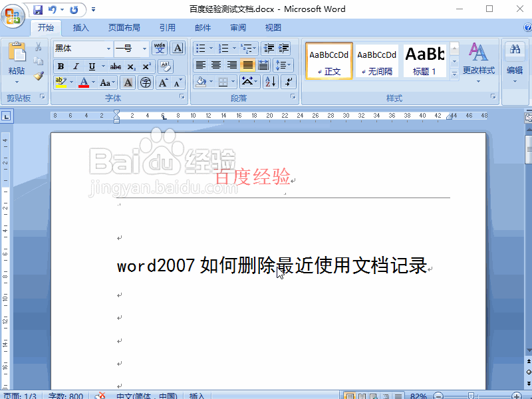Switch to the 引用 tab
Image resolution: width=532 pixels, height=399 pixels.
click(x=168, y=27)
